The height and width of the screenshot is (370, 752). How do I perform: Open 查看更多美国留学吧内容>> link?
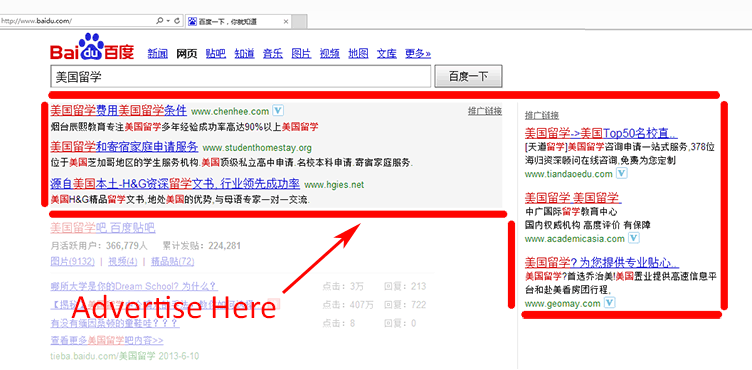click(x=107, y=341)
